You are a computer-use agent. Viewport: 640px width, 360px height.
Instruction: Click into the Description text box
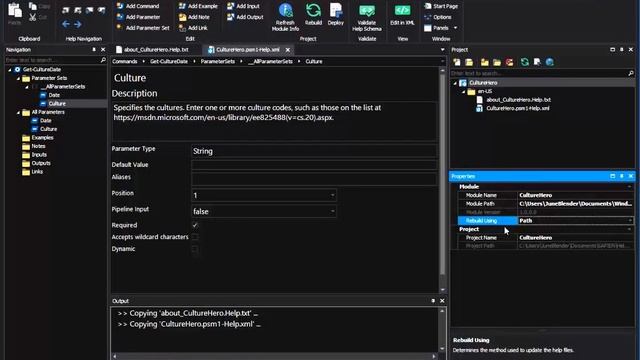pos(274,121)
